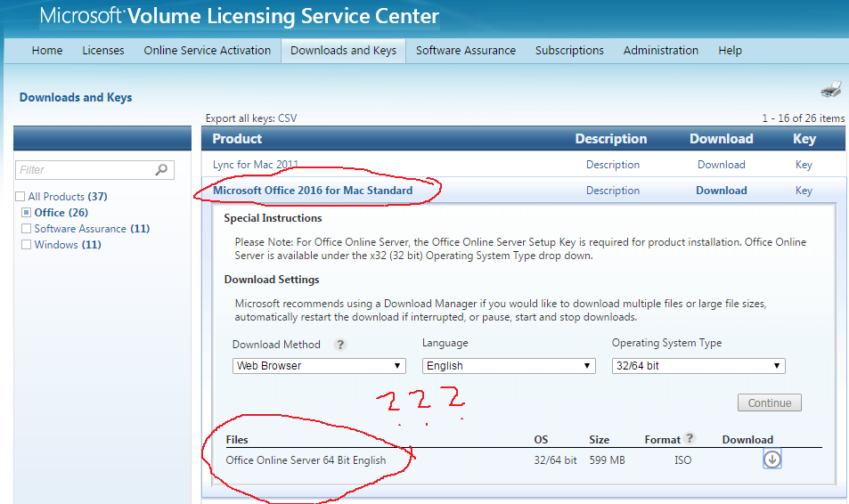Toggle the Office filter checkbox
Image resolution: width=849 pixels, height=504 pixels.
(x=26, y=213)
